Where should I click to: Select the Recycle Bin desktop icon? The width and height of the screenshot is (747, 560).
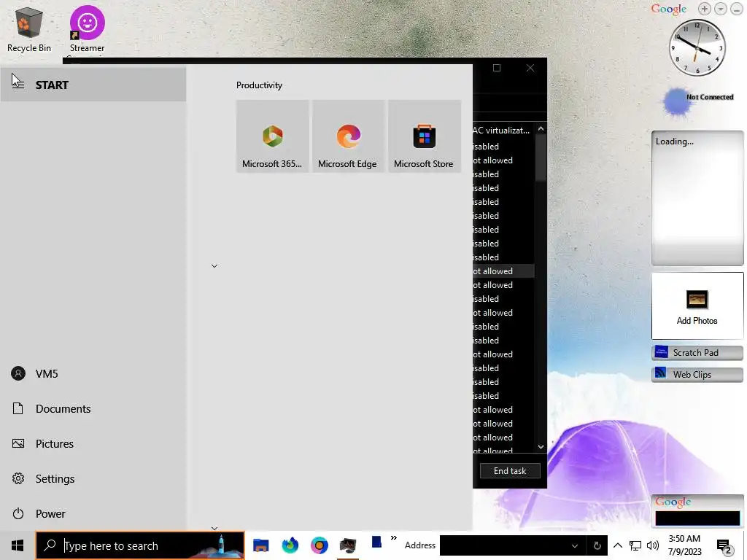tap(28, 29)
